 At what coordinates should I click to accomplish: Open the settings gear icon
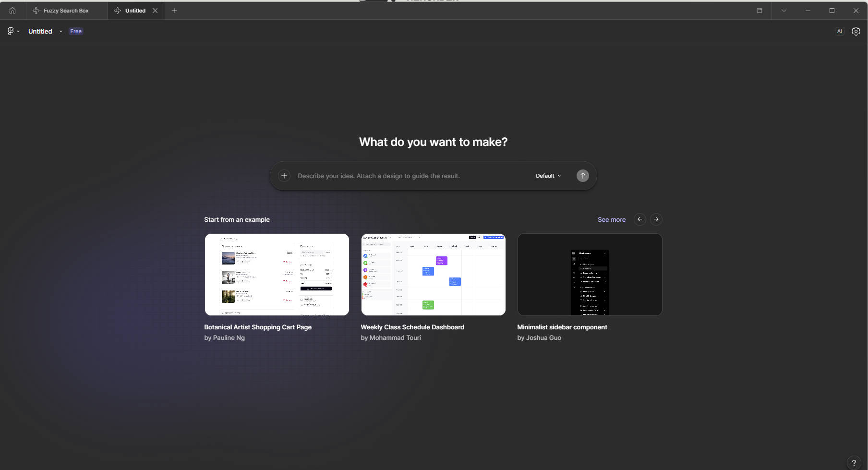pyautogui.click(x=856, y=31)
